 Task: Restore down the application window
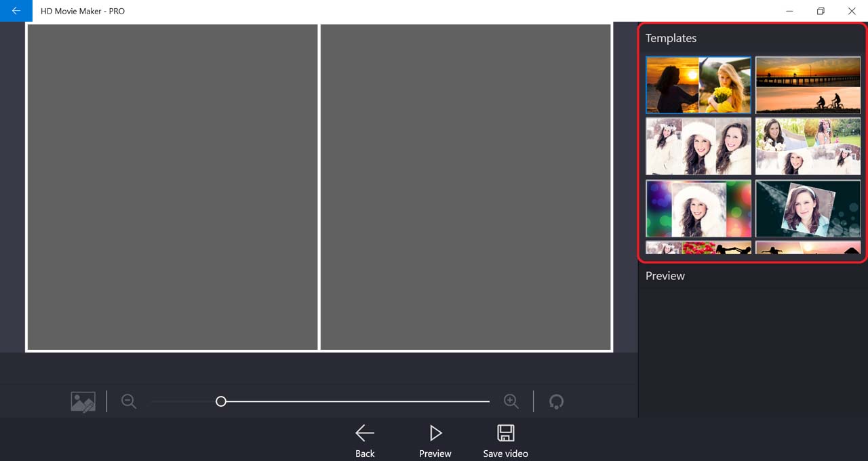821,11
